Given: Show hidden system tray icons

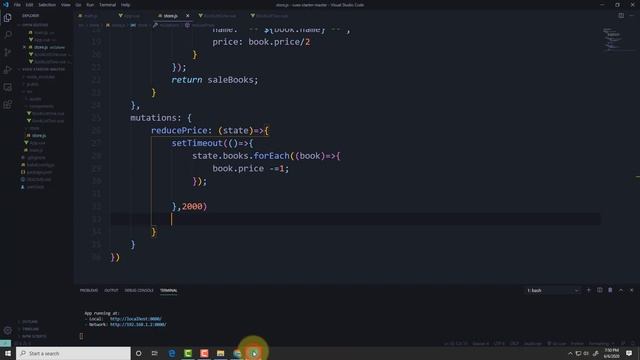Looking at the screenshot, I should [x=570, y=353].
